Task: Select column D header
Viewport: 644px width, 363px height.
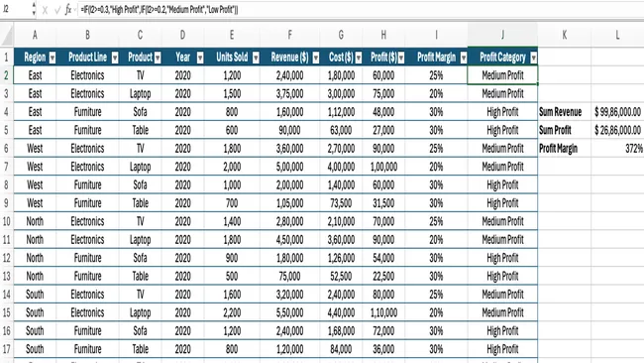Action: (182, 36)
